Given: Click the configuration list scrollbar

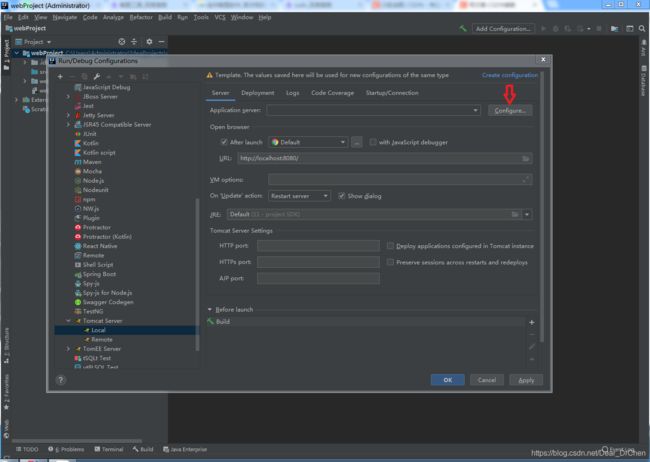Looking at the screenshot, I should pos(197,275).
